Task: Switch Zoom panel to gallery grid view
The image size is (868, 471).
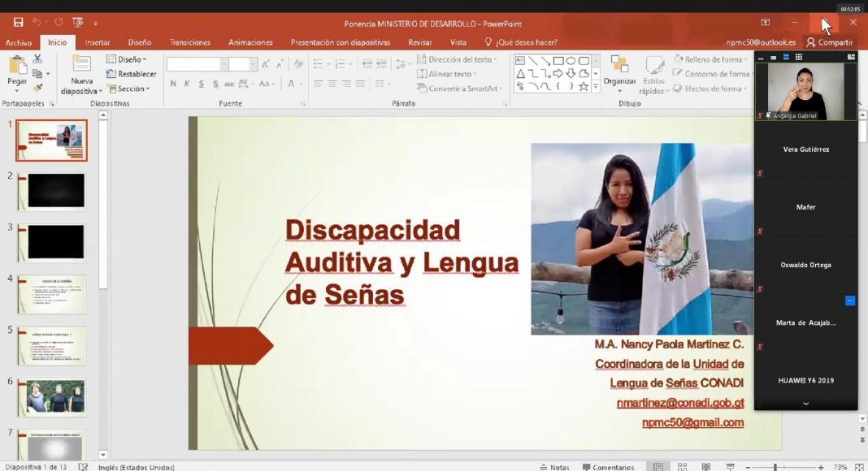Action: pos(799,57)
